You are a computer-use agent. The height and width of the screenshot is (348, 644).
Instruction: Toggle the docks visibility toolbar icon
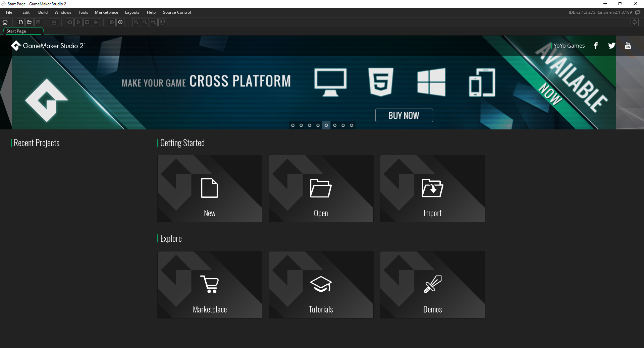pyautogui.click(x=162, y=22)
